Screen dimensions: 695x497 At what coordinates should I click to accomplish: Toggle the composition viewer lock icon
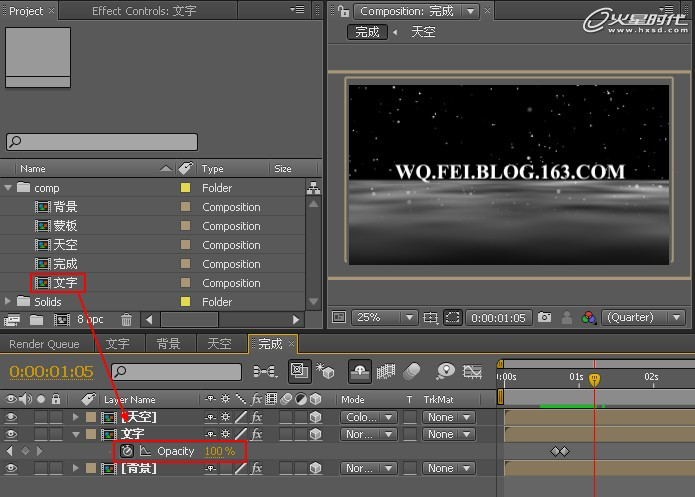point(343,11)
